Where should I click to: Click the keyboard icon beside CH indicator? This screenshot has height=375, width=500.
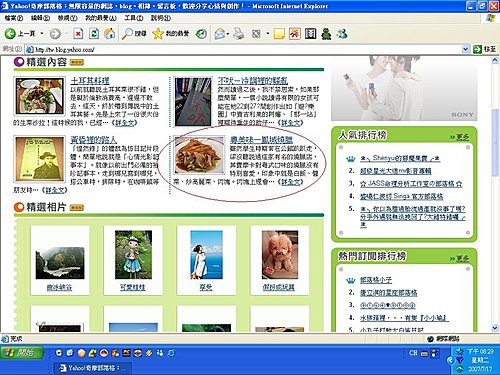click(x=424, y=354)
